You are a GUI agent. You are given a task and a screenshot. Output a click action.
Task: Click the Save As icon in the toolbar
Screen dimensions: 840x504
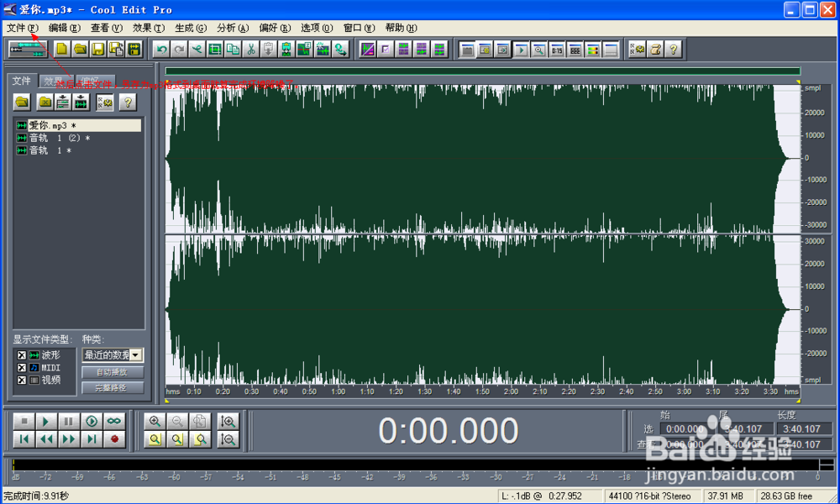116,50
